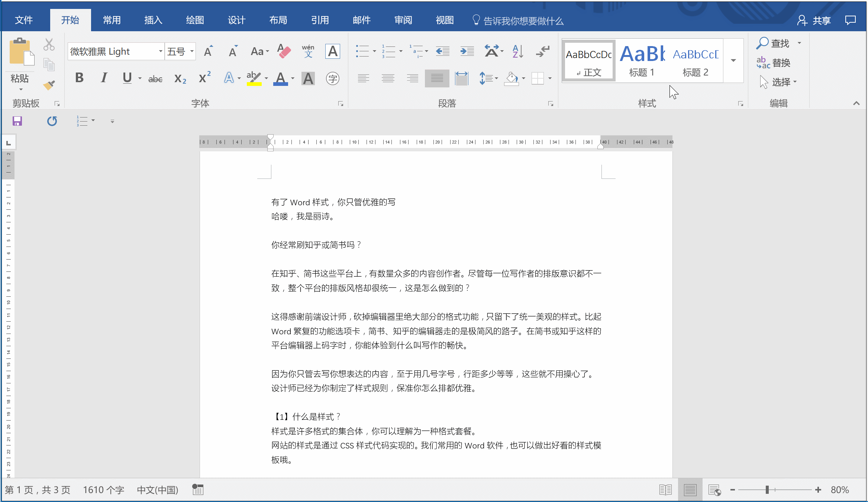The width and height of the screenshot is (868, 502).
Task: Increase paragraph indent
Action: pos(467,51)
